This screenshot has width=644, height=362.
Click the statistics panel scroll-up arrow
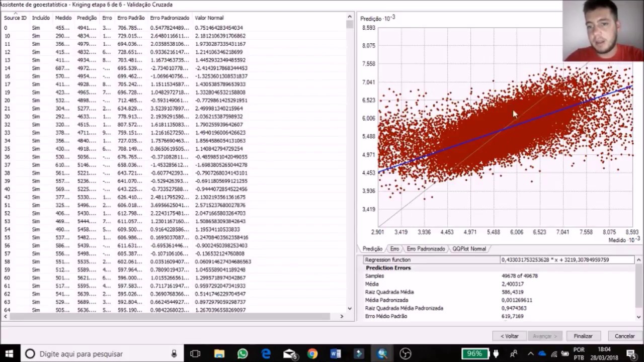pos(639,260)
